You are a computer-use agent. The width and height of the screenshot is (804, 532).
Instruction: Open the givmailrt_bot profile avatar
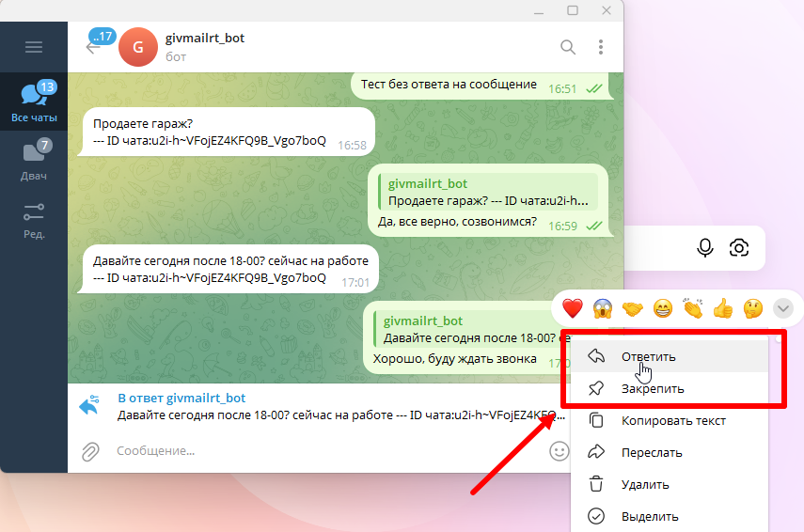coord(138,47)
